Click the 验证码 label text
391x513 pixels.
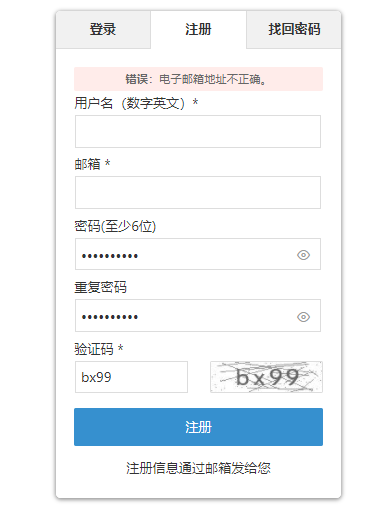[x=94, y=349]
